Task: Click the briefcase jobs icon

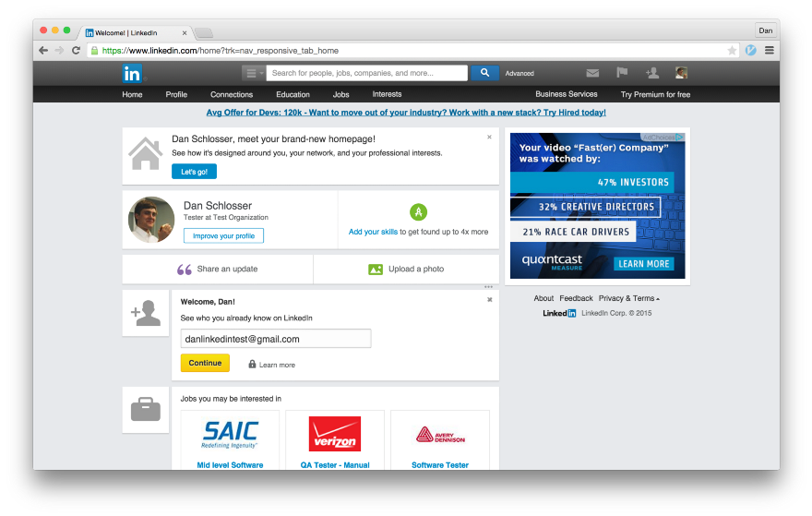Action: [146, 409]
